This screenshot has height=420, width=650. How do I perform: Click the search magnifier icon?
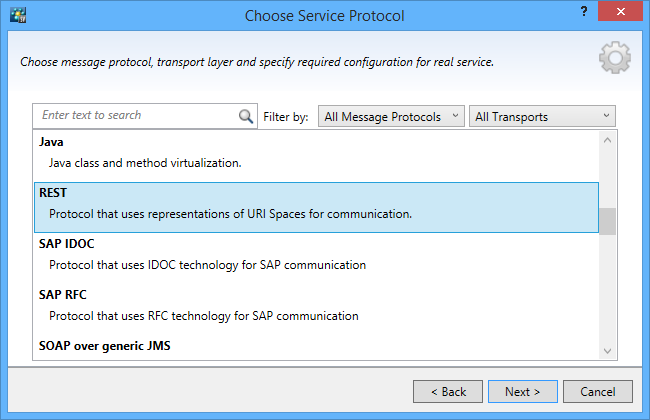246,116
